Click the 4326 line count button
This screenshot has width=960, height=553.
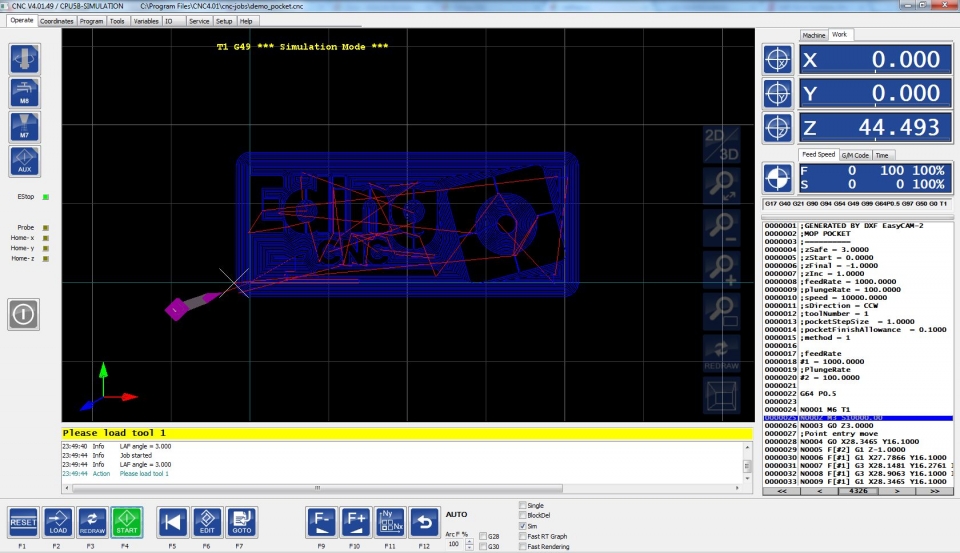click(x=858, y=491)
